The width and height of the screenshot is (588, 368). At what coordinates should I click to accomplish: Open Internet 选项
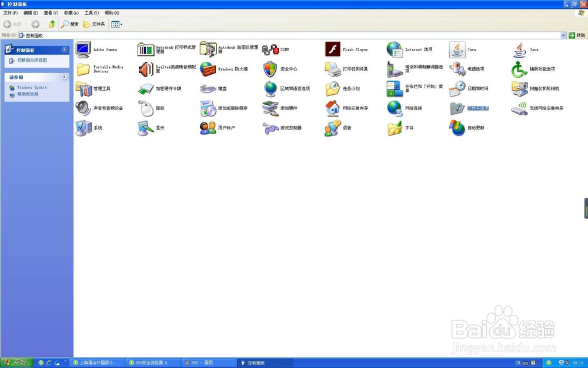point(409,49)
